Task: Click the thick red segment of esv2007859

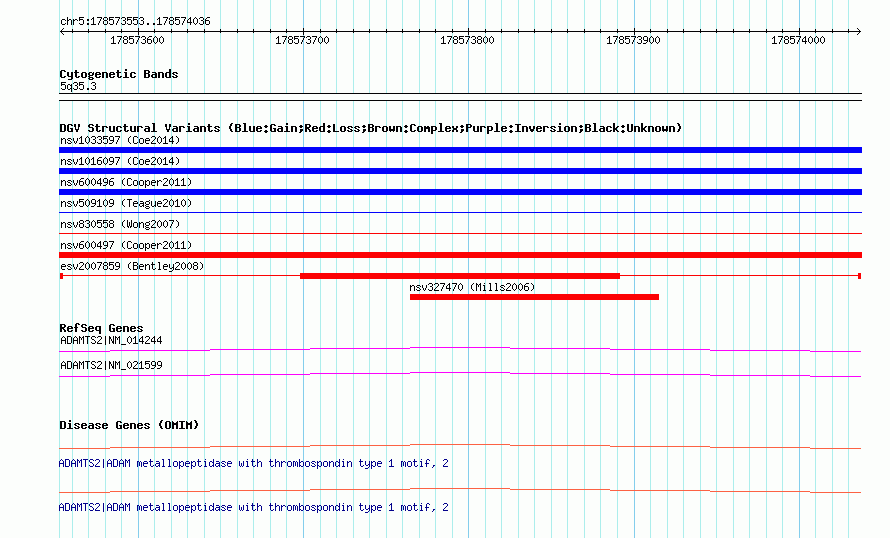Action: pos(460,276)
